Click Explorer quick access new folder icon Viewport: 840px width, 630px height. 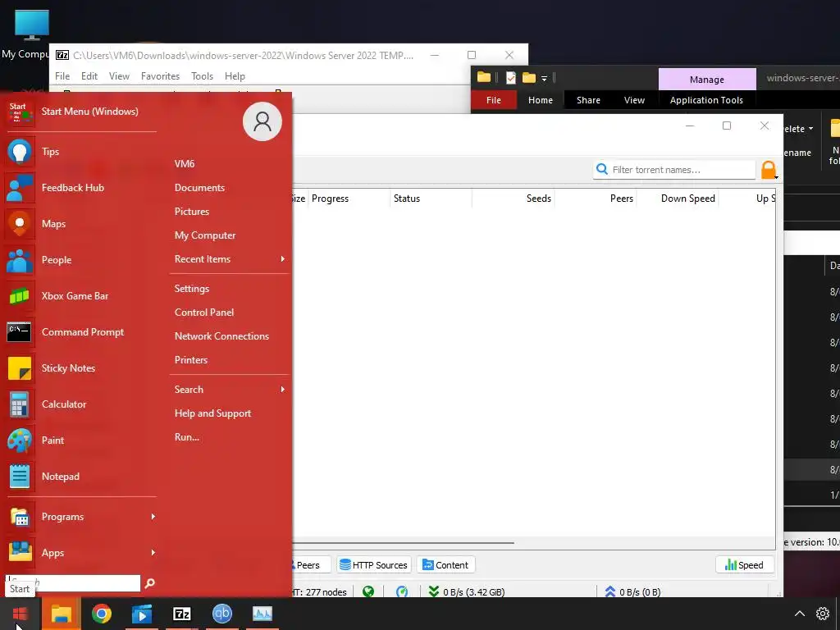529,78
